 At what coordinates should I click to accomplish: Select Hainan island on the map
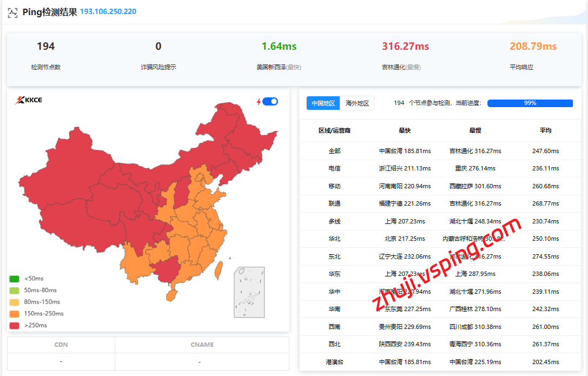[x=171, y=295]
